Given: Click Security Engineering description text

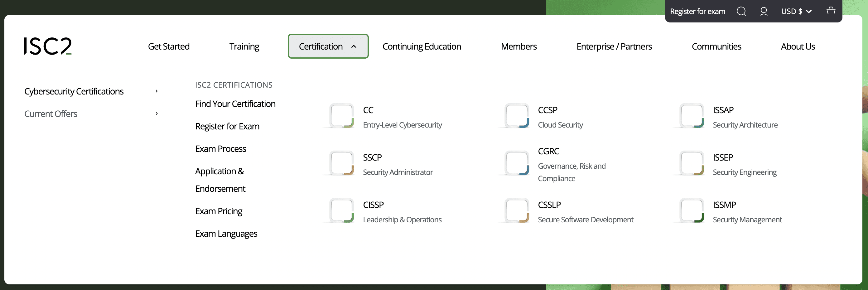Looking at the screenshot, I should coord(744,172).
